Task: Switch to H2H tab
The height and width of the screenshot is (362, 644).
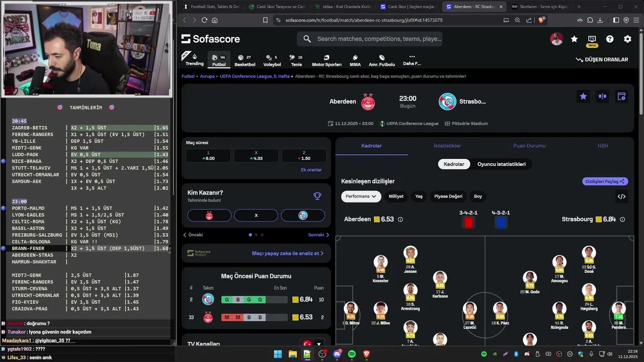Action: 603,146
